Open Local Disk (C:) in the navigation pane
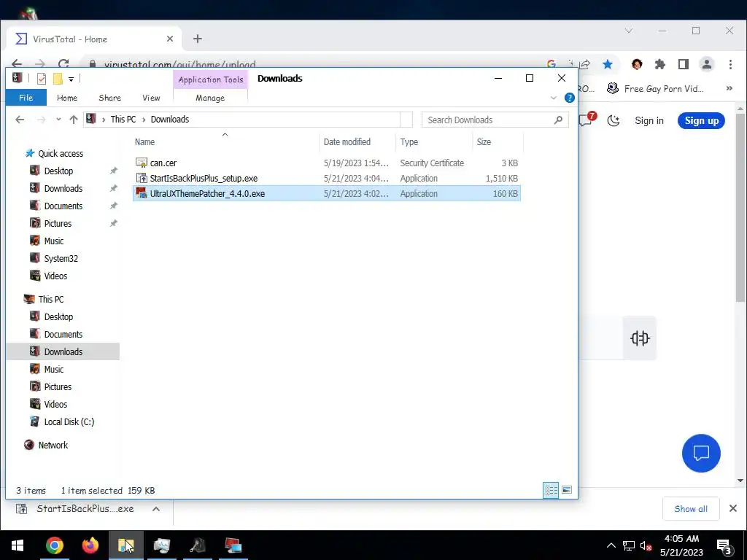 (69, 422)
